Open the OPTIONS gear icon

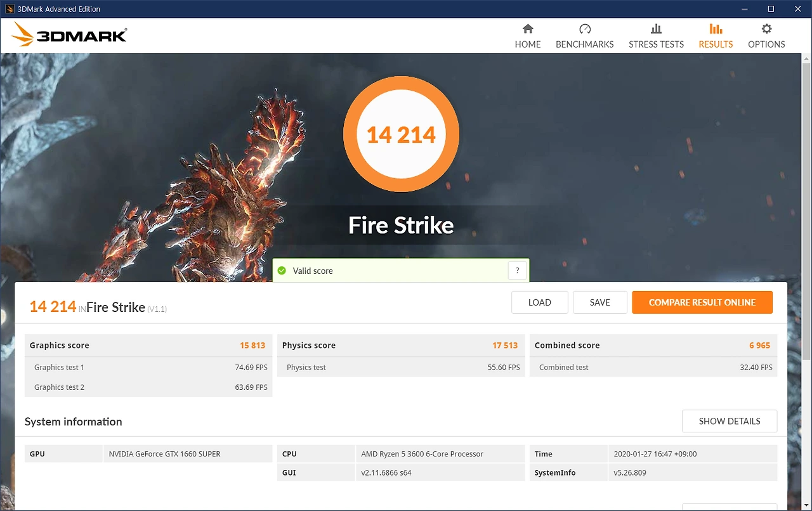click(x=766, y=29)
